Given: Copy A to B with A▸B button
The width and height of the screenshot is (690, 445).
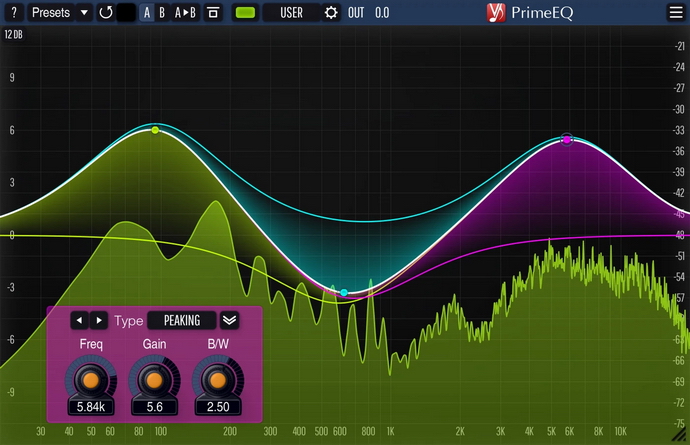Looking at the screenshot, I should [185, 13].
